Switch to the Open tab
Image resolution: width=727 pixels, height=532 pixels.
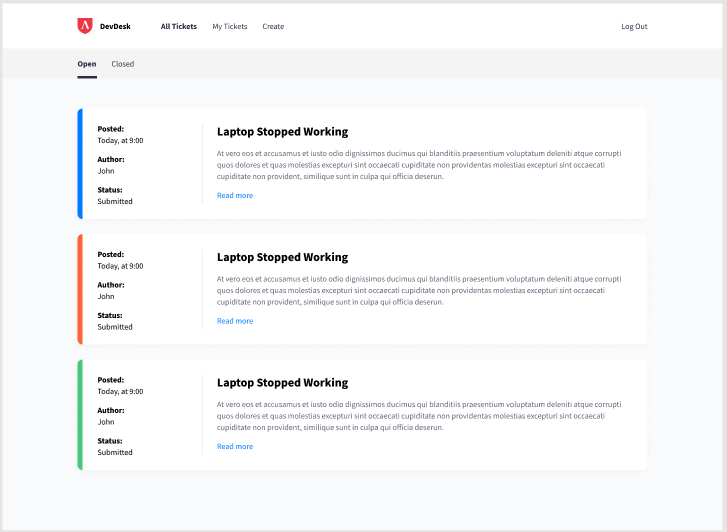[87, 64]
